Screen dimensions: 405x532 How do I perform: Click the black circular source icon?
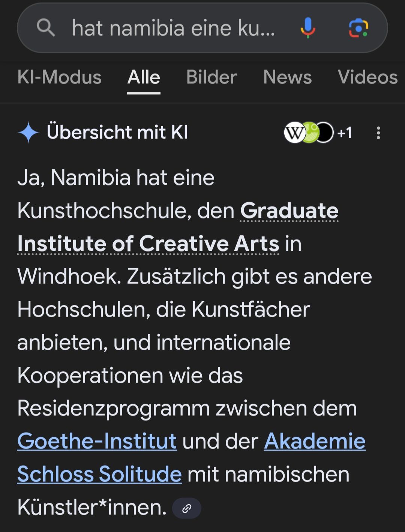325,133
